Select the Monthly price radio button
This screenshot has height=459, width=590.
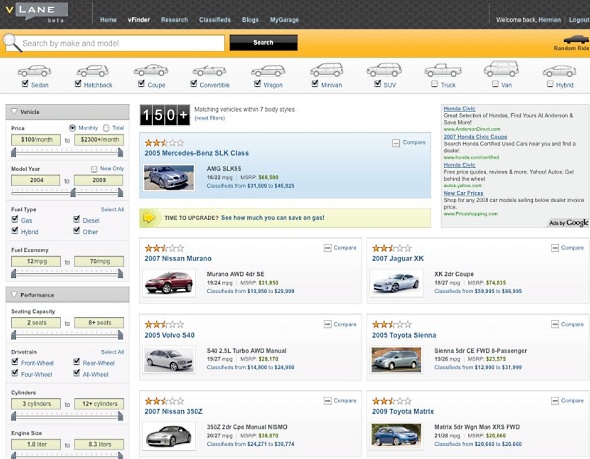pos(72,128)
